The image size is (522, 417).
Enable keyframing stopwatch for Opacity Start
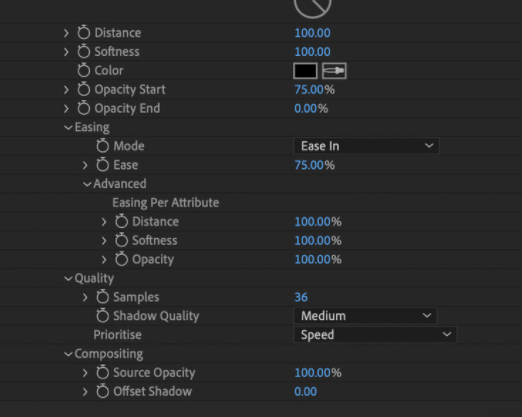tap(84, 89)
